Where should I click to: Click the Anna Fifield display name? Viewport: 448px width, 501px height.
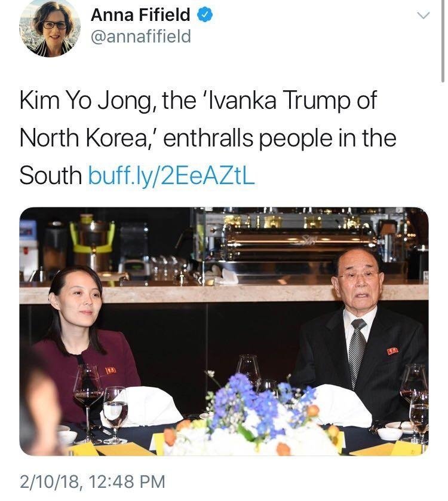pyautogui.click(x=140, y=15)
